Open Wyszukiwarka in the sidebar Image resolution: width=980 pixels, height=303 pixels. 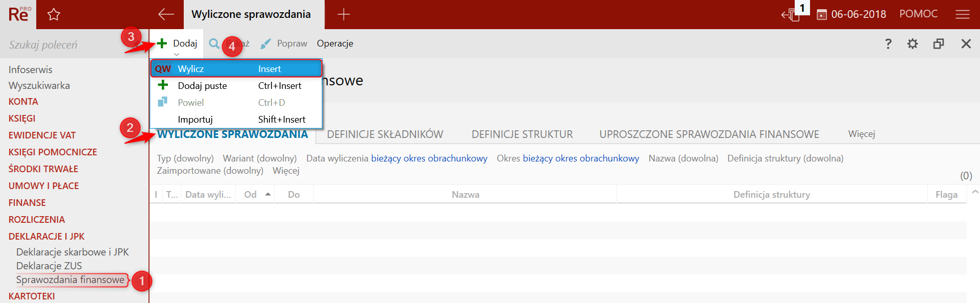(39, 85)
